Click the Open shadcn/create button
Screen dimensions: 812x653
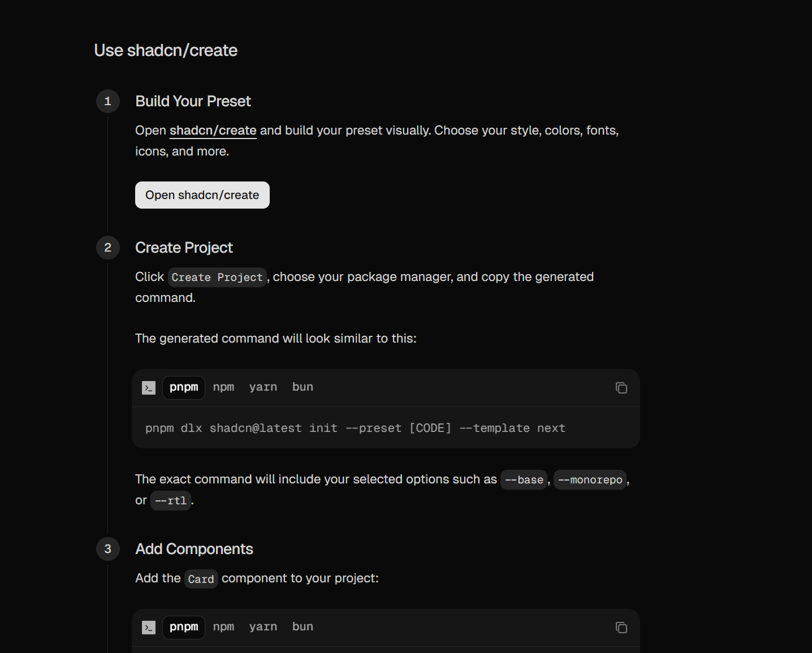point(202,194)
